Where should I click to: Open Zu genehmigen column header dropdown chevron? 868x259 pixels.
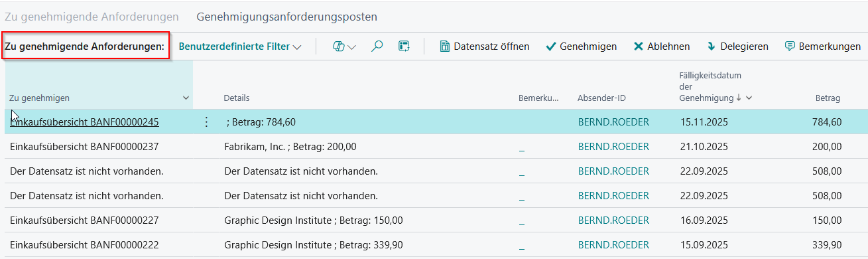[x=186, y=98]
